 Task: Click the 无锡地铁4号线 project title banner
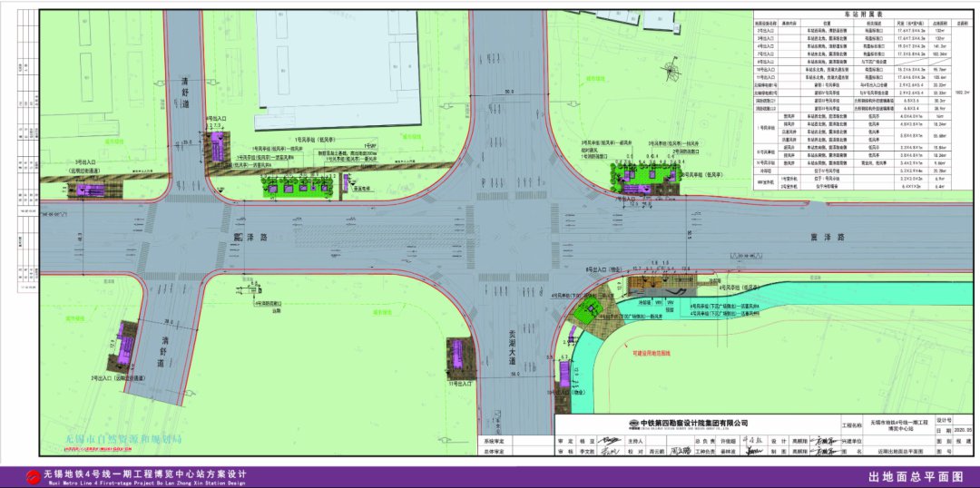(x=145, y=473)
